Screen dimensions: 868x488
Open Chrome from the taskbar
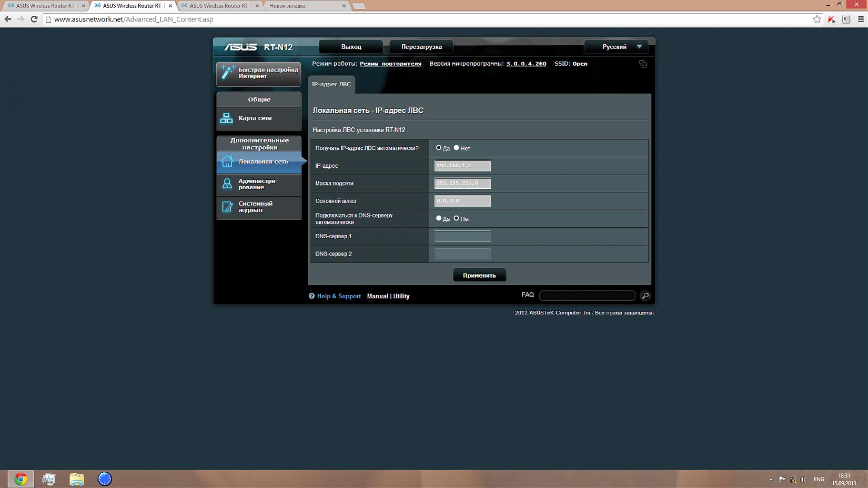click(21, 479)
